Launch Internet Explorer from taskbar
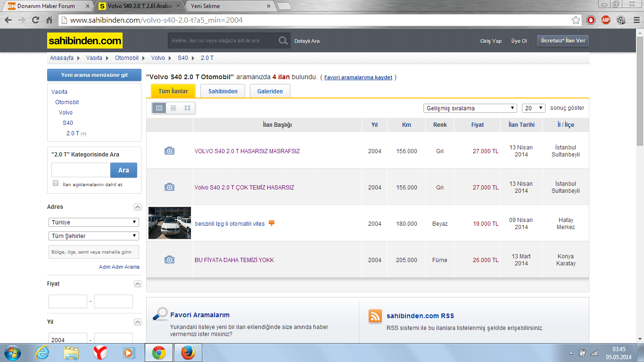The width and height of the screenshot is (644, 362). click(42, 353)
